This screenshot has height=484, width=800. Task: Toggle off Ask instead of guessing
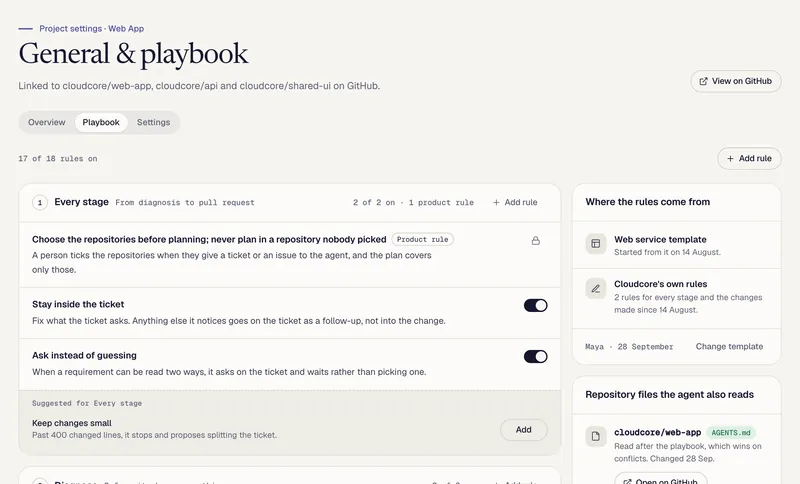536,356
